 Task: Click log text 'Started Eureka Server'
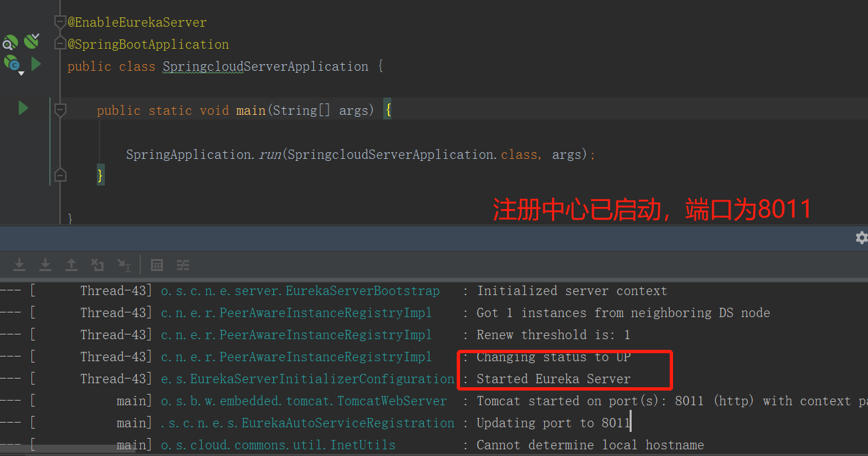click(x=554, y=379)
